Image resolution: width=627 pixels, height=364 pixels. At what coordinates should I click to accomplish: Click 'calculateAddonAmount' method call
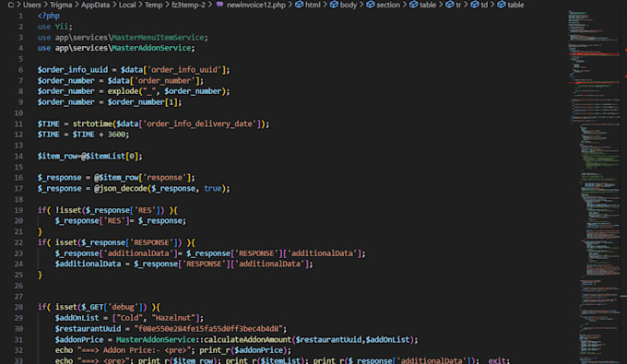click(247, 340)
